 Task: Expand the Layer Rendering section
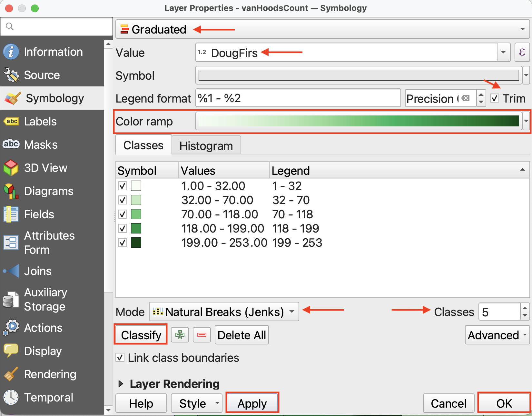click(121, 384)
